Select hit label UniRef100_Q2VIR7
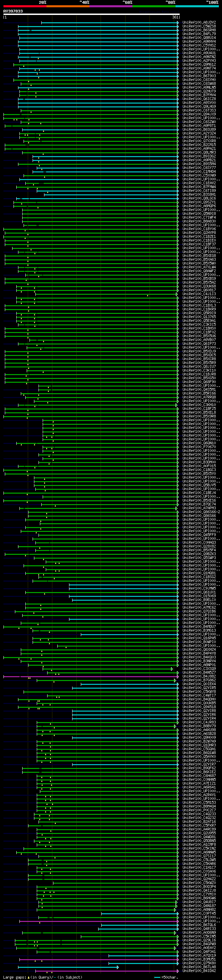Image resolution: width=222 pixels, height=980 pixels. 199,764
